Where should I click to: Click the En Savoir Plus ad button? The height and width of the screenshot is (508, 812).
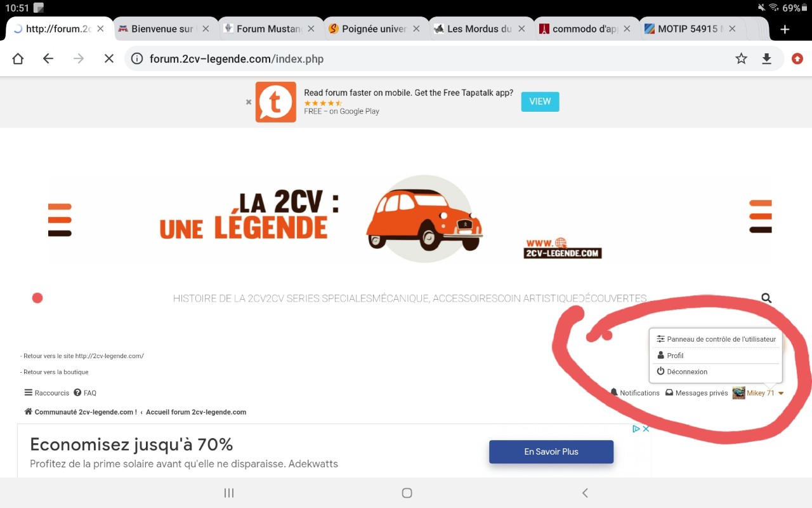point(551,451)
